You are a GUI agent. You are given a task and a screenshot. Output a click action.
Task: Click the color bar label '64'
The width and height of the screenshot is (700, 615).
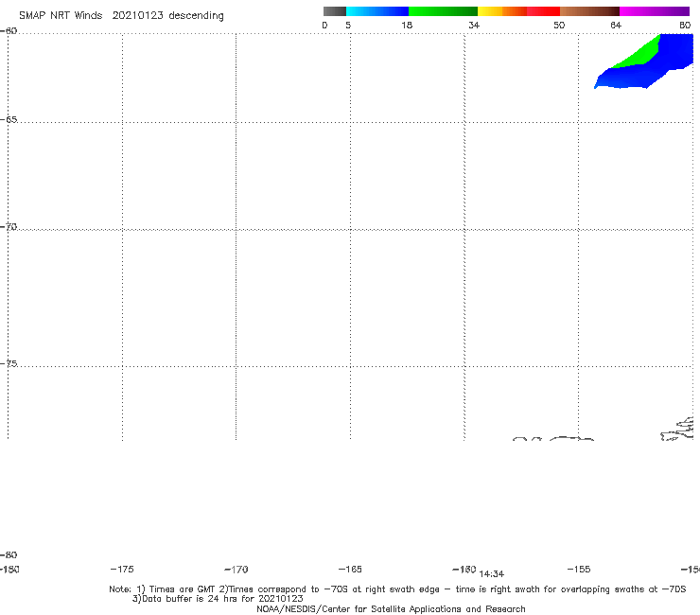tap(616, 25)
